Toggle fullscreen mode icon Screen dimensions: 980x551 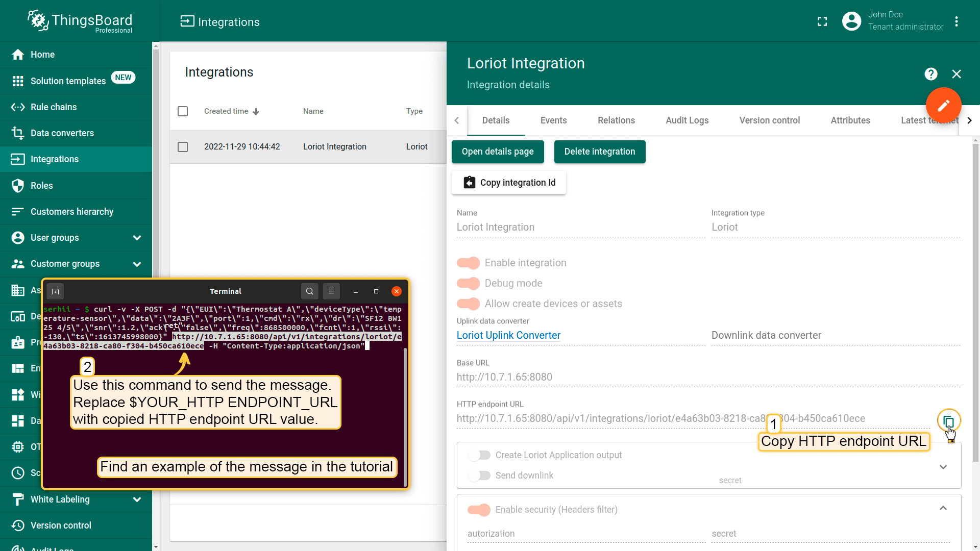point(822,21)
